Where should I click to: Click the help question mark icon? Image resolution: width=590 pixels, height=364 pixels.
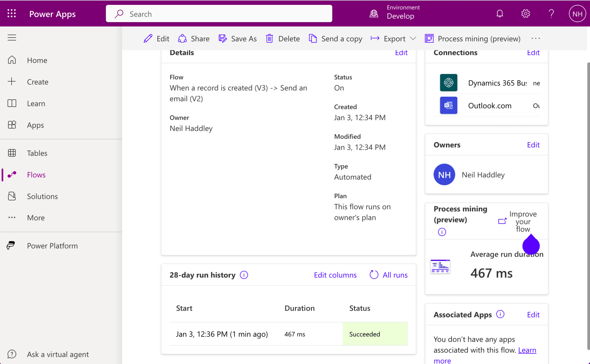[551, 13]
